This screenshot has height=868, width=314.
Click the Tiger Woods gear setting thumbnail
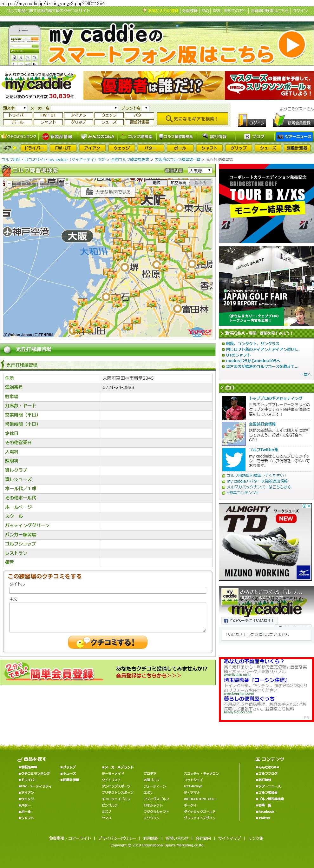pyautogui.click(x=233, y=408)
